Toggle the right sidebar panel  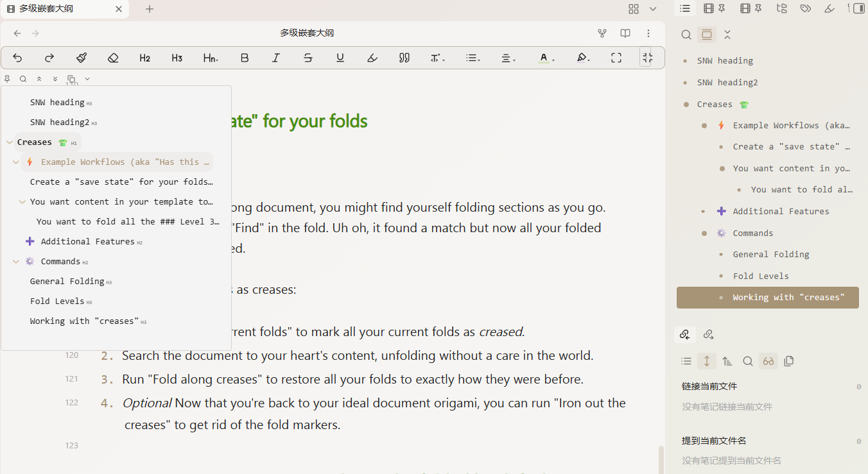point(857,8)
